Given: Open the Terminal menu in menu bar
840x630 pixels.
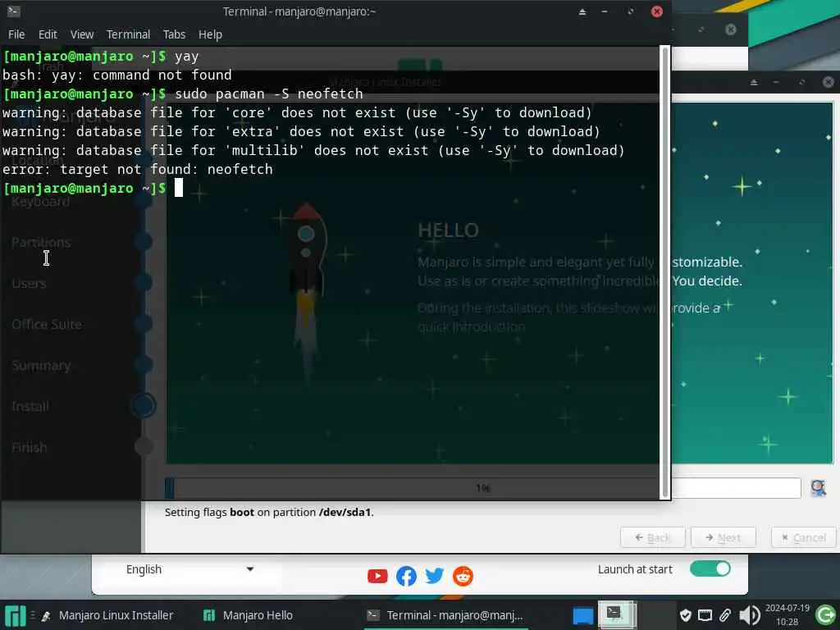Looking at the screenshot, I should pyautogui.click(x=128, y=34).
